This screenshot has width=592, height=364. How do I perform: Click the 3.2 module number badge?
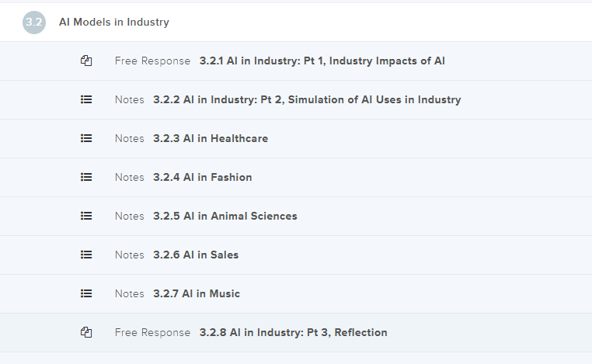[33, 23]
